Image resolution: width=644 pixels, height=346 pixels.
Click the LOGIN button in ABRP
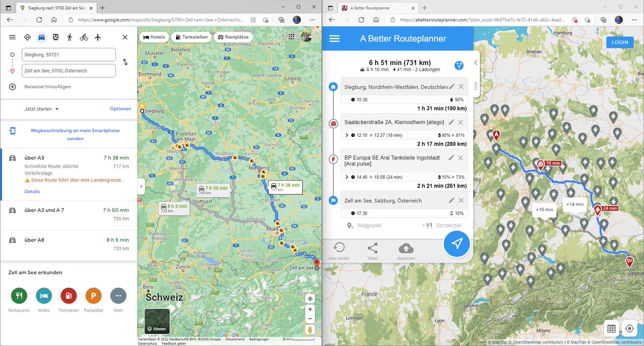point(620,42)
